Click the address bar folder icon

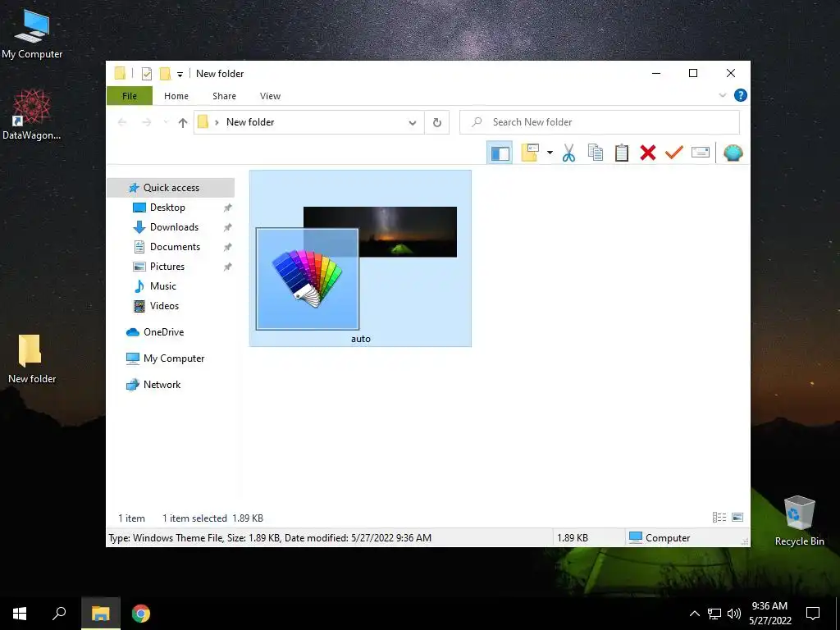pos(203,122)
